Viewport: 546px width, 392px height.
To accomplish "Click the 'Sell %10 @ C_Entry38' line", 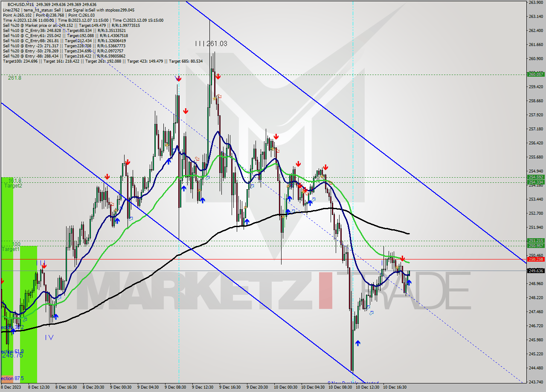I will [x=64, y=30].
